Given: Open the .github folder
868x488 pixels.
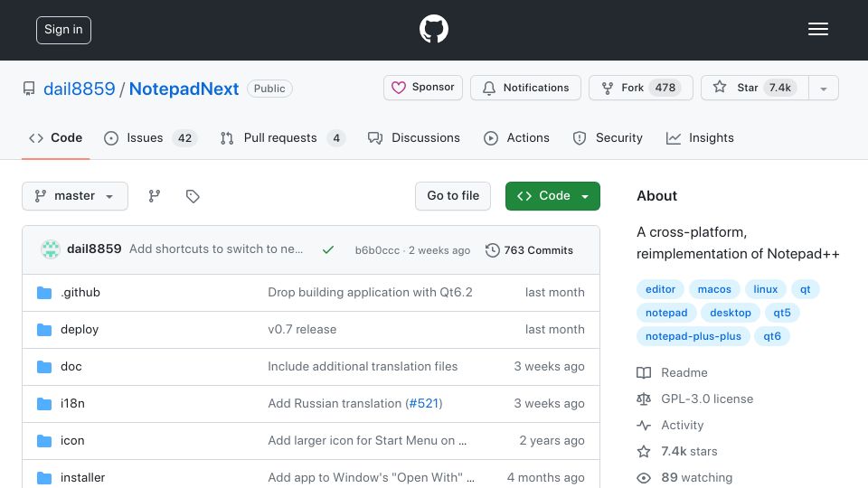Looking at the screenshot, I should (80, 292).
